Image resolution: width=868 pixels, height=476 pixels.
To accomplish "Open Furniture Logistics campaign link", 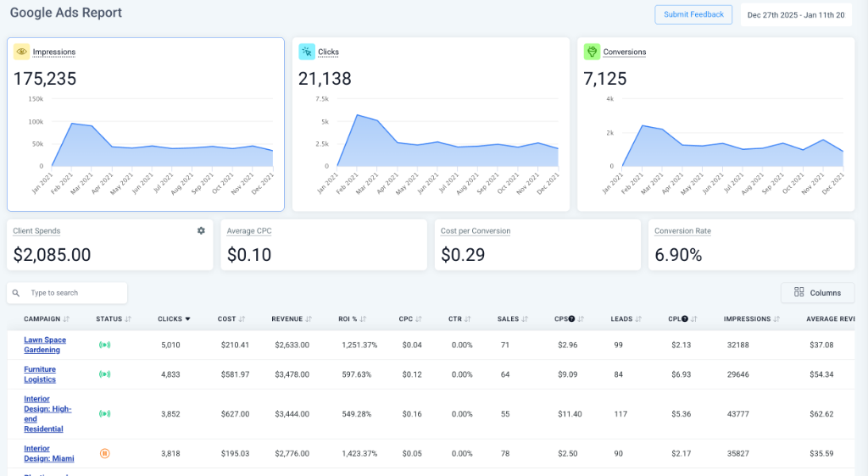I will point(40,374).
